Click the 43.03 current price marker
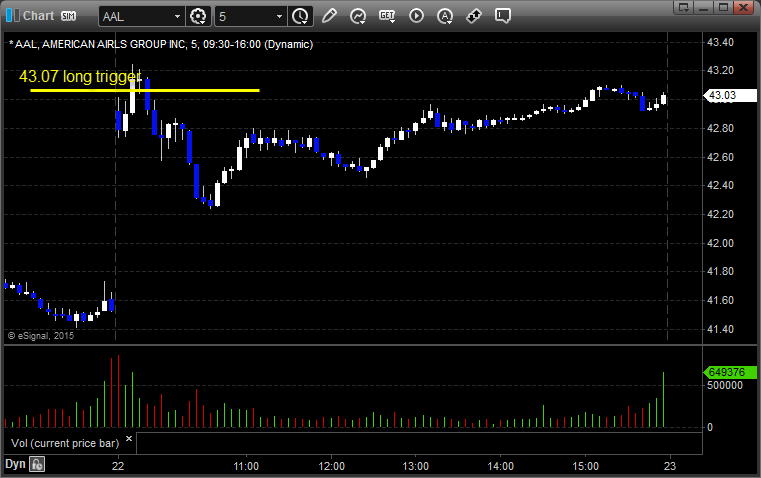The width and height of the screenshot is (761, 478). click(x=730, y=95)
